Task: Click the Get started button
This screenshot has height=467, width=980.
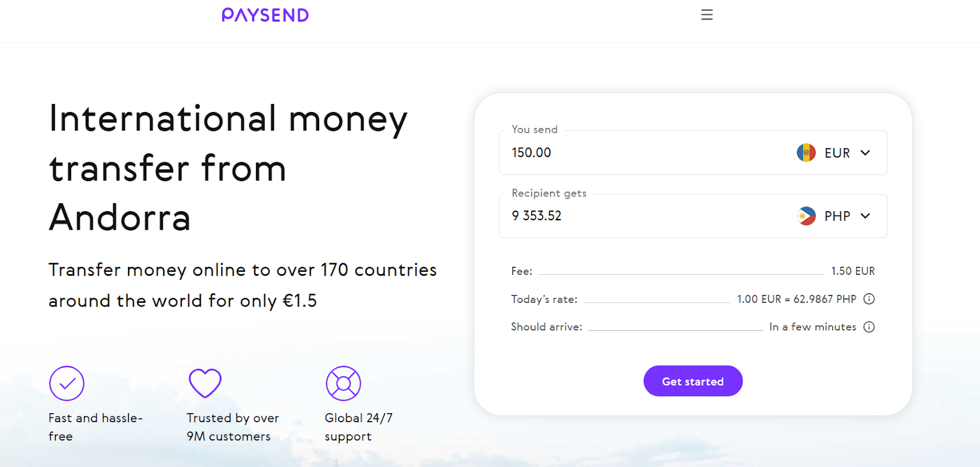Action: tap(693, 381)
